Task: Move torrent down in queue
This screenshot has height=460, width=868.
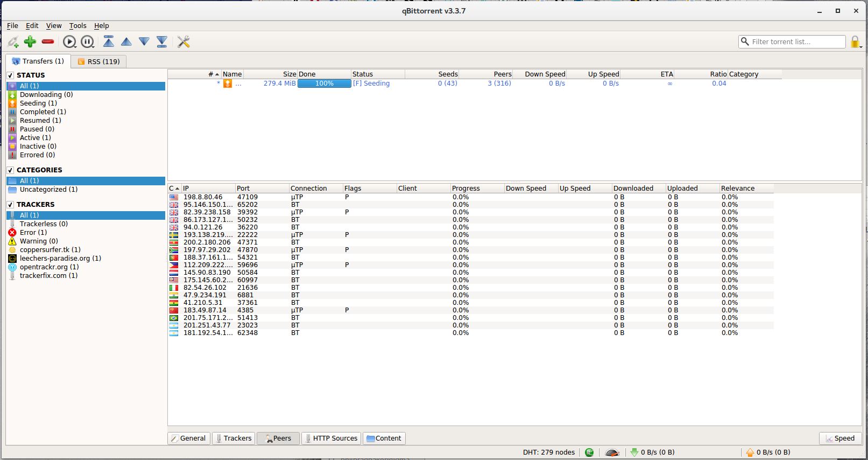Action: point(144,41)
